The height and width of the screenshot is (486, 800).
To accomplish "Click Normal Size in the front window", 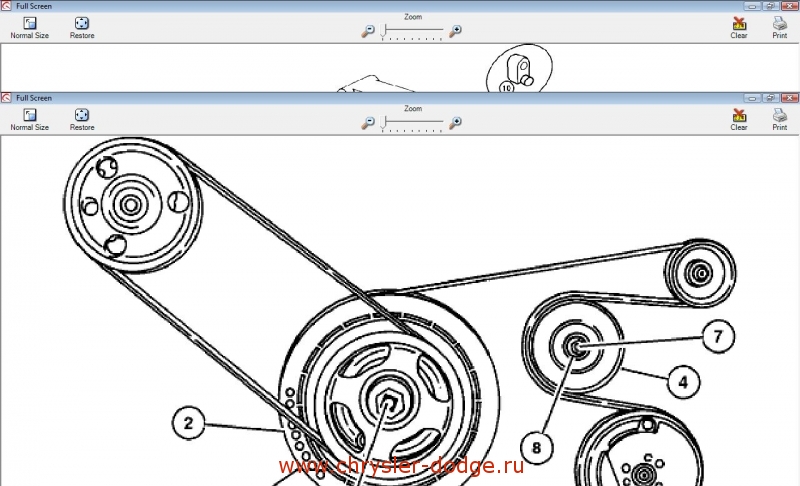I will pos(30,119).
